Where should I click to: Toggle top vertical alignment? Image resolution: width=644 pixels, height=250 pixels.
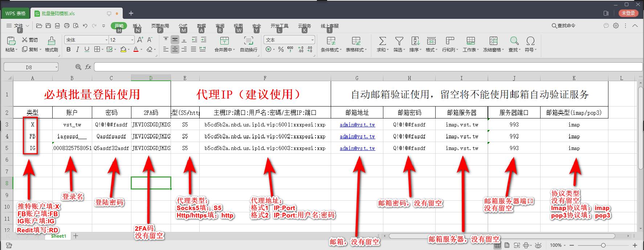166,40
